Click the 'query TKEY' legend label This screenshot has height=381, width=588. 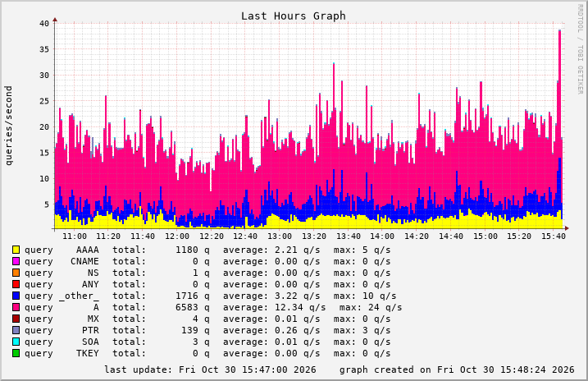tap(62, 354)
